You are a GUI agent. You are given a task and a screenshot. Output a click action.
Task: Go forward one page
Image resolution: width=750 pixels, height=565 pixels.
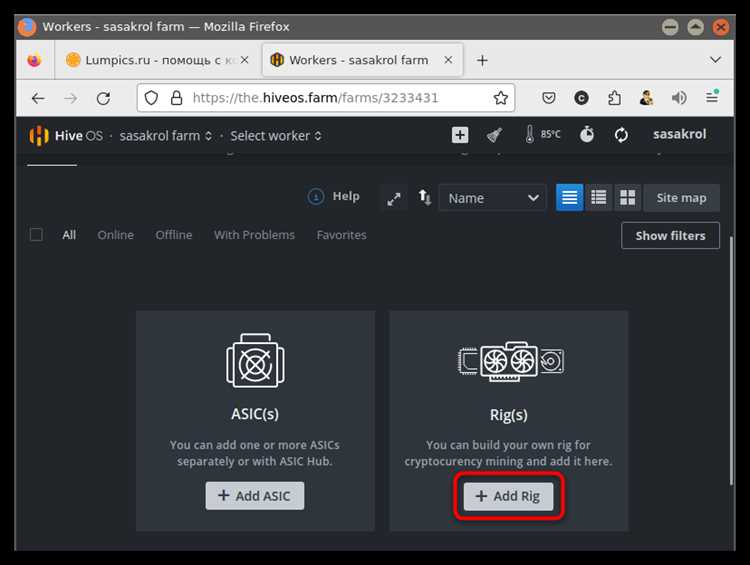(x=70, y=99)
